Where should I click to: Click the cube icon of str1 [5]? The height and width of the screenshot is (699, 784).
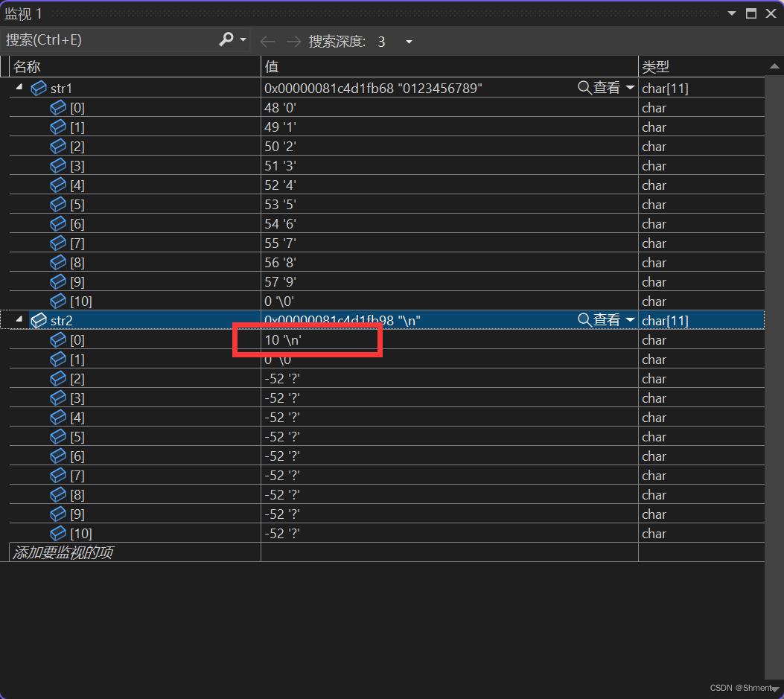tap(58, 205)
